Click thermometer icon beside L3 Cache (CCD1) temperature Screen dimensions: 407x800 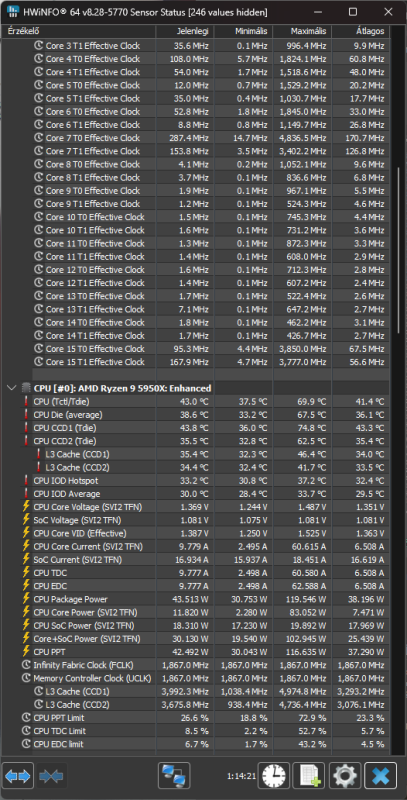pos(38,454)
